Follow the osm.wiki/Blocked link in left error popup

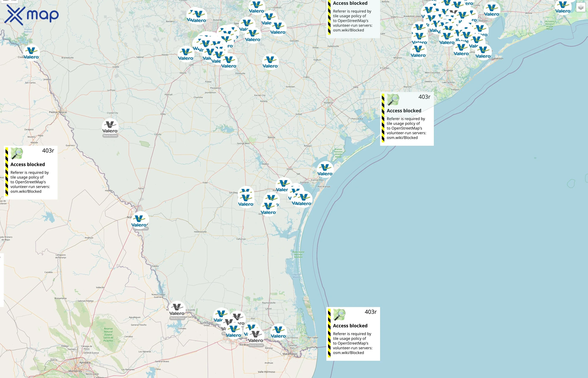(26, 191)
